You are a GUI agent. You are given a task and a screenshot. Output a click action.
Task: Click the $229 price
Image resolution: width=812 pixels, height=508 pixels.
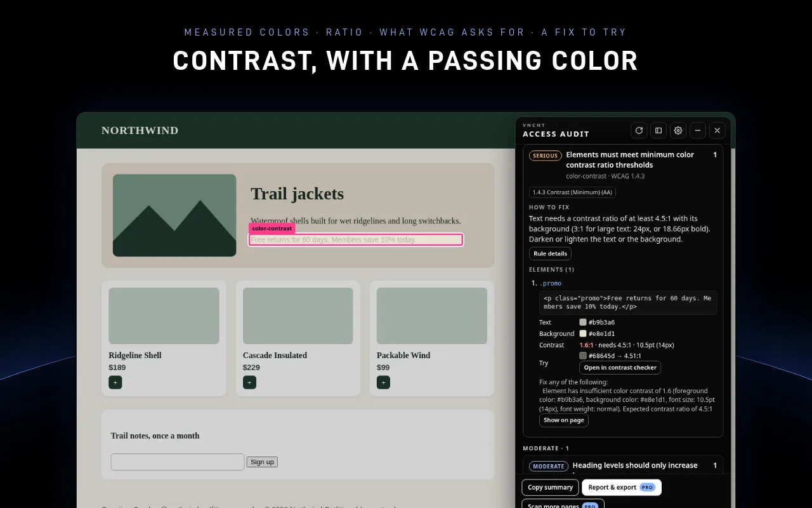click(251, 367)
